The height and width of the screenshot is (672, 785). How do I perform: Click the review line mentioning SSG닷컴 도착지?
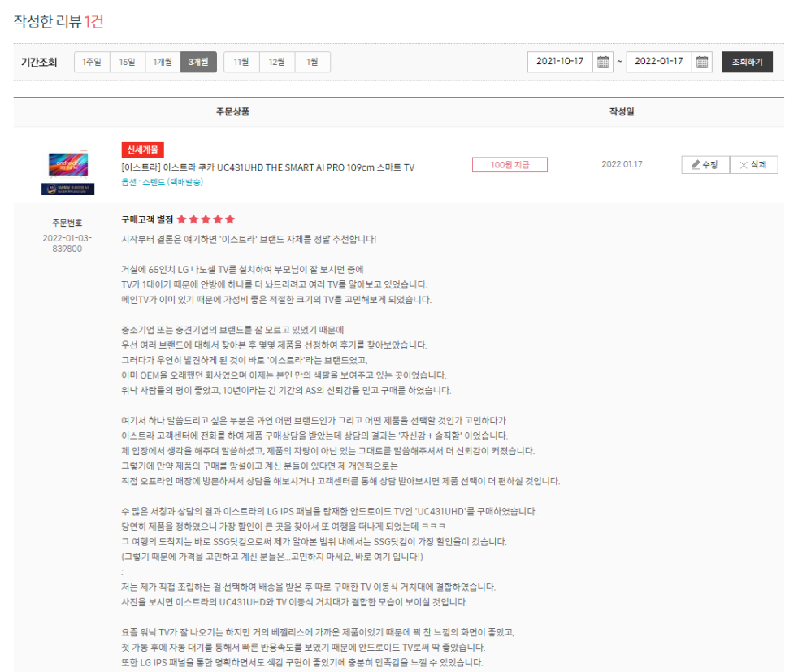click(314, 542)
